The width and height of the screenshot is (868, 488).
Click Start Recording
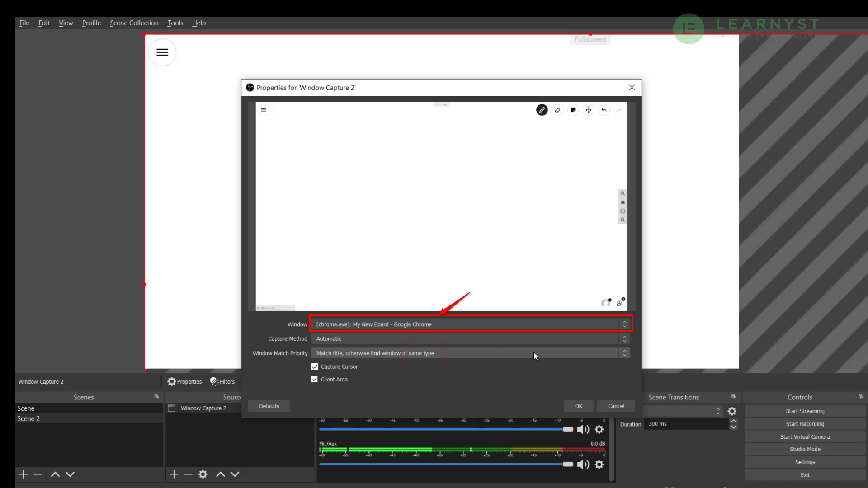pyautogui.click(x=805, y=424)
